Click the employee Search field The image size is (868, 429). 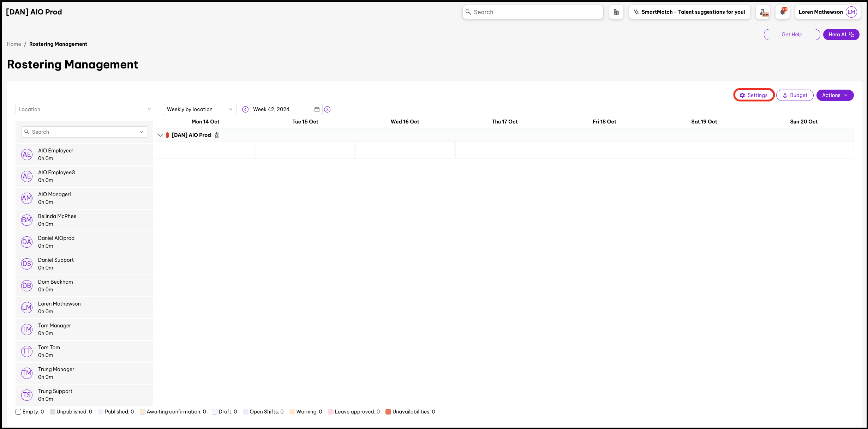pos(84,132)
